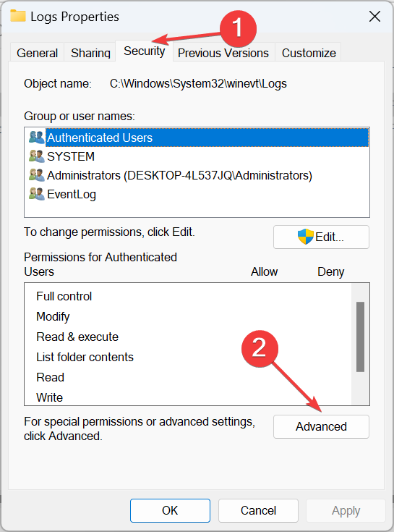Cancel the Logs Properties dialog
This screenshot has width=394, height=532.
point(259,510)
